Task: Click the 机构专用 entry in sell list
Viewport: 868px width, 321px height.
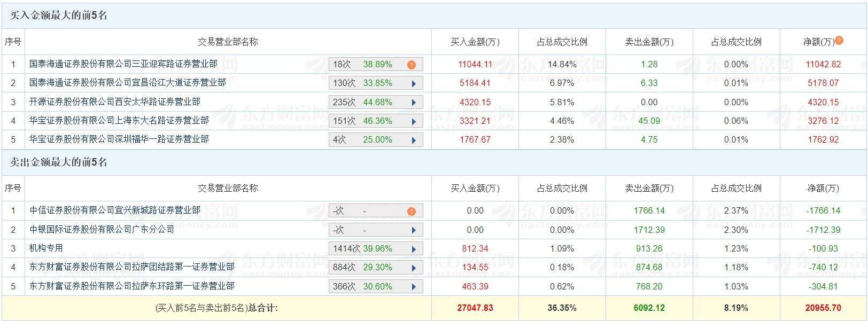Action: pyautogui.click(x=46, y=248)
